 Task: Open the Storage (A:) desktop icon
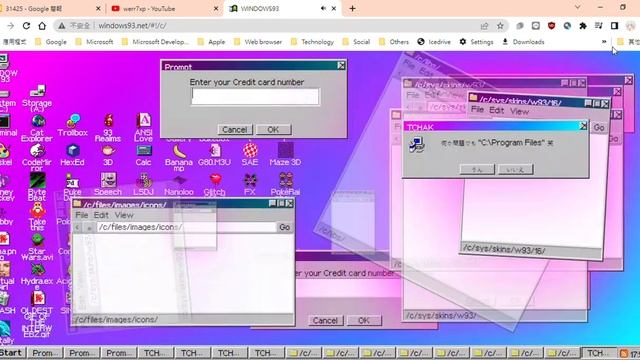click(37, 98)
